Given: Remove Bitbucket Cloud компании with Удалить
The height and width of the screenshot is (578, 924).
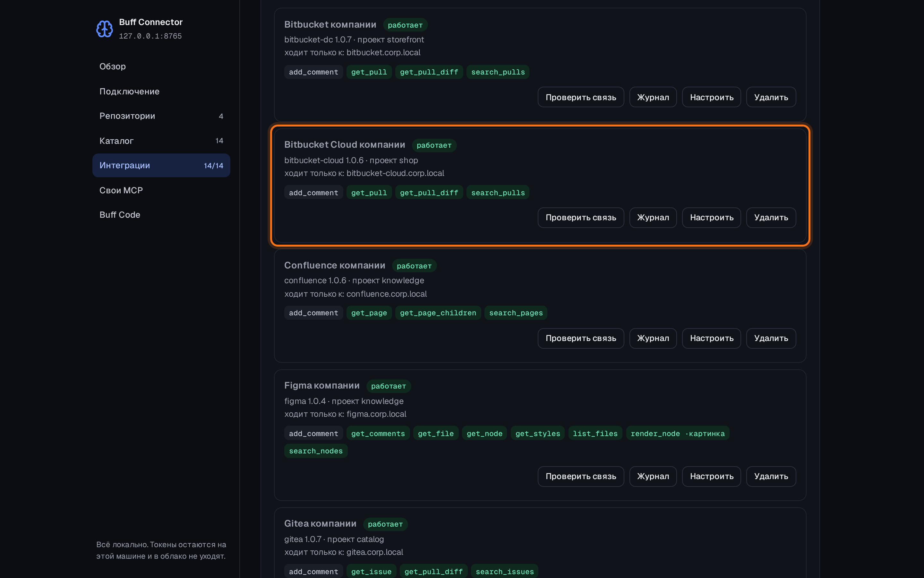Looking at the screenshot, I should 771,217.
